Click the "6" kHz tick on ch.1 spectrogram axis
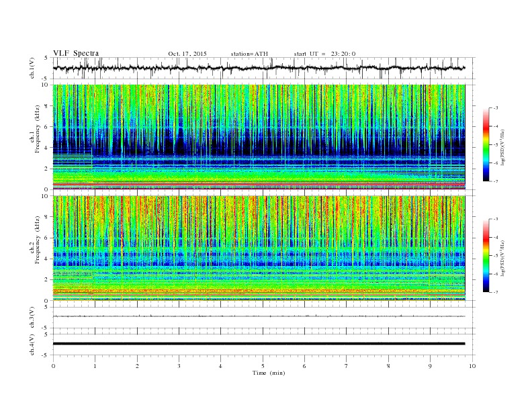Image resolution: width=532 pixels, height=411 pixels. pyautogui.click(x=47, y=127)
